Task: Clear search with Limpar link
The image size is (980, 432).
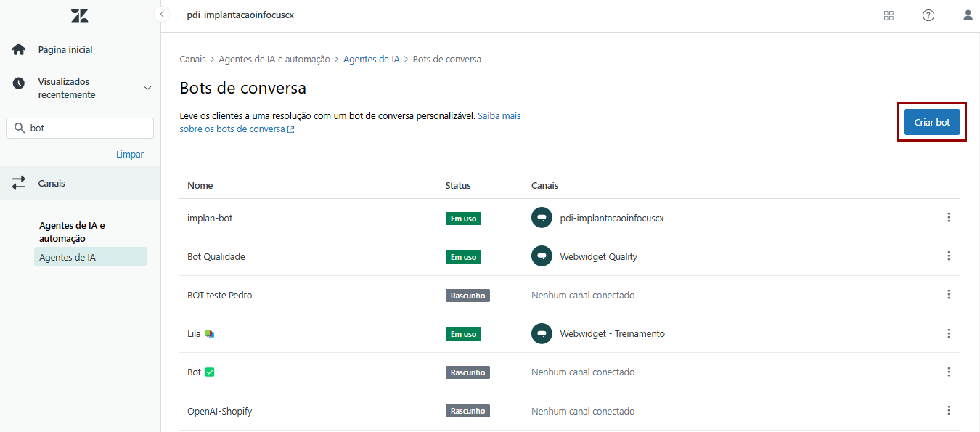Action: (129, 155)
